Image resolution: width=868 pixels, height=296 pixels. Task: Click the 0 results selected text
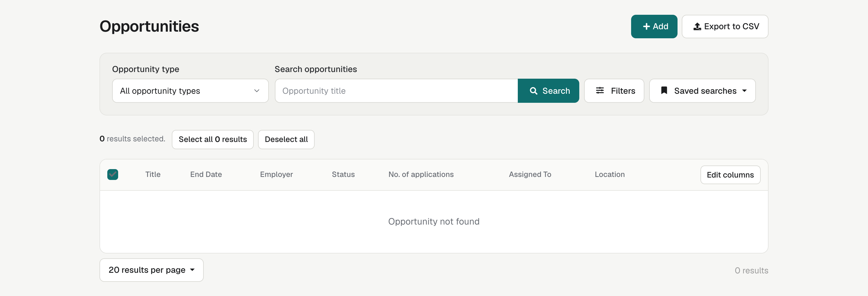coord(132,139)
